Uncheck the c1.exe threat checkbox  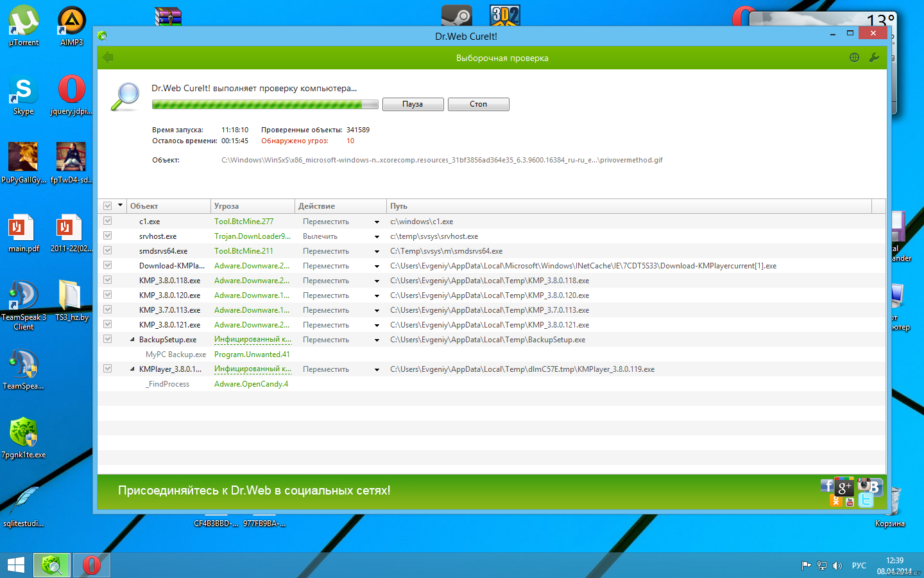[x=108, y=221]
